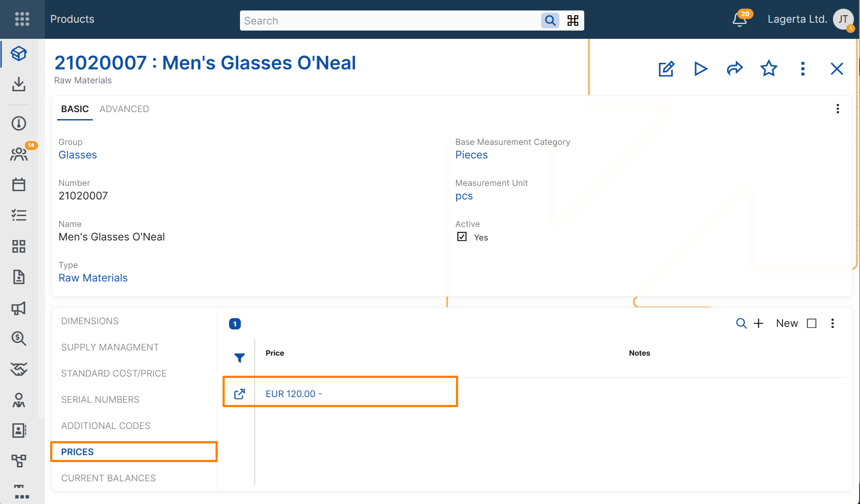Switch to the ADVANCED tab

coord(124,109)
